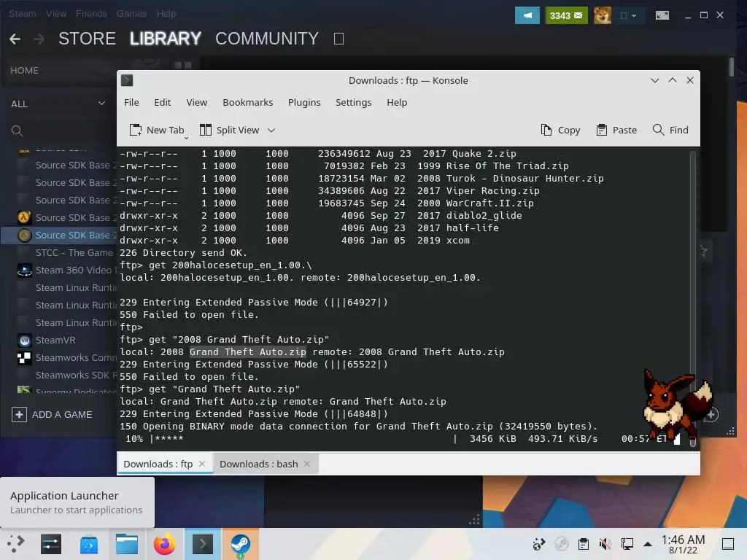Click the Konsole vertical scrollbar
The height and width of the screenshot is (560, 747).
coord(693,297)
